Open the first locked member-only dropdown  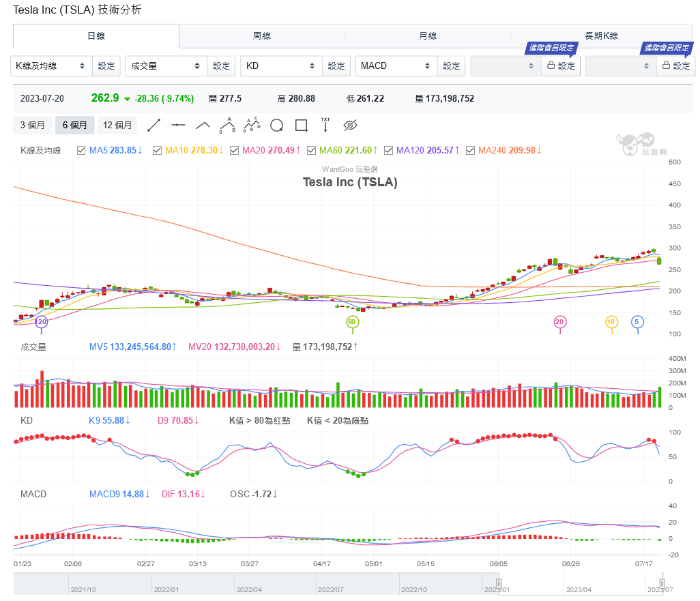click(x=506, y=66)
